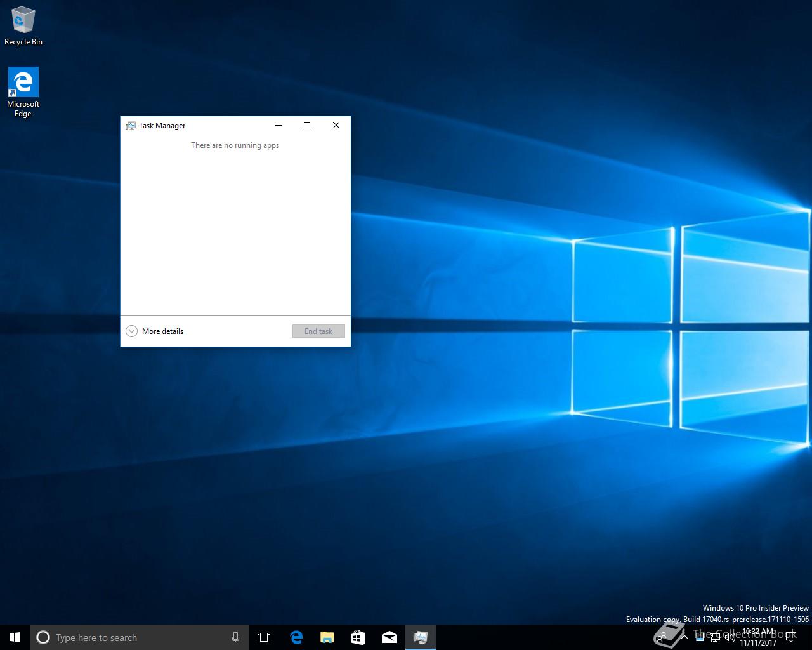Open the volume control in tray
The height and width of the screenshot is (650, 812).
coord(730,637)
